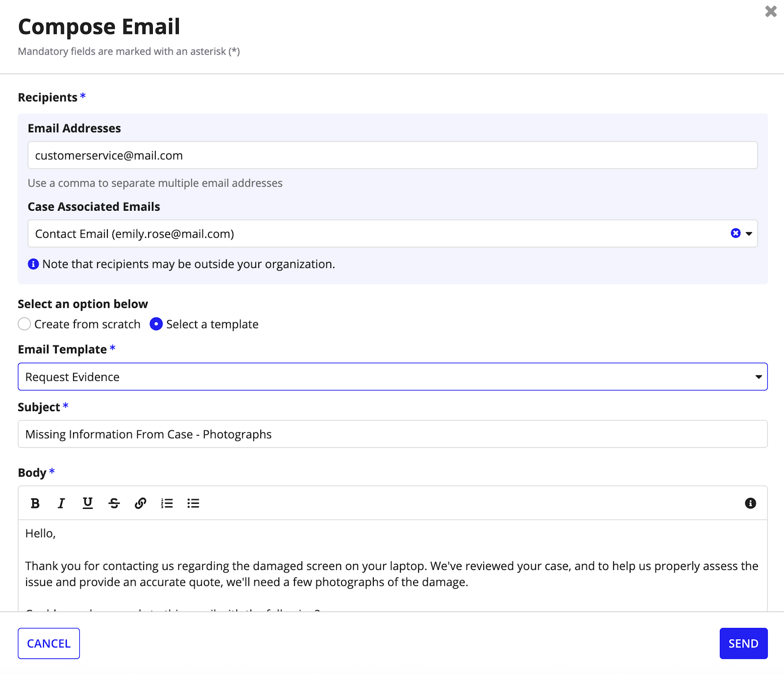Close the Compose Email dialog

click(771, 11)
